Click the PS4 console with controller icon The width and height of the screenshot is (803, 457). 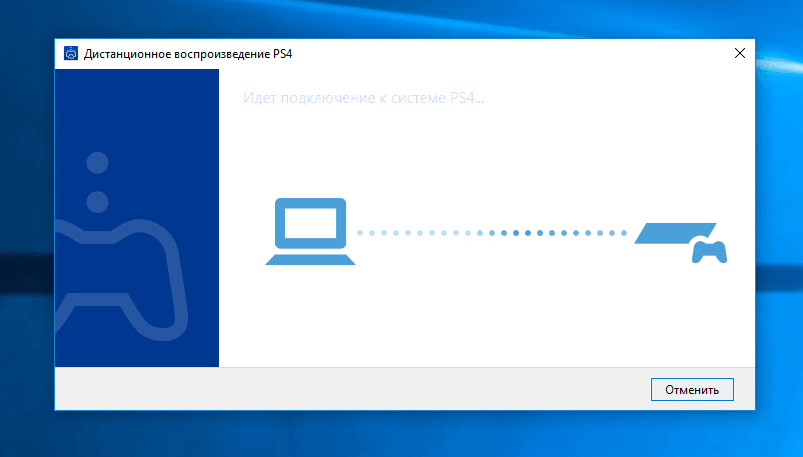(681, 243)
